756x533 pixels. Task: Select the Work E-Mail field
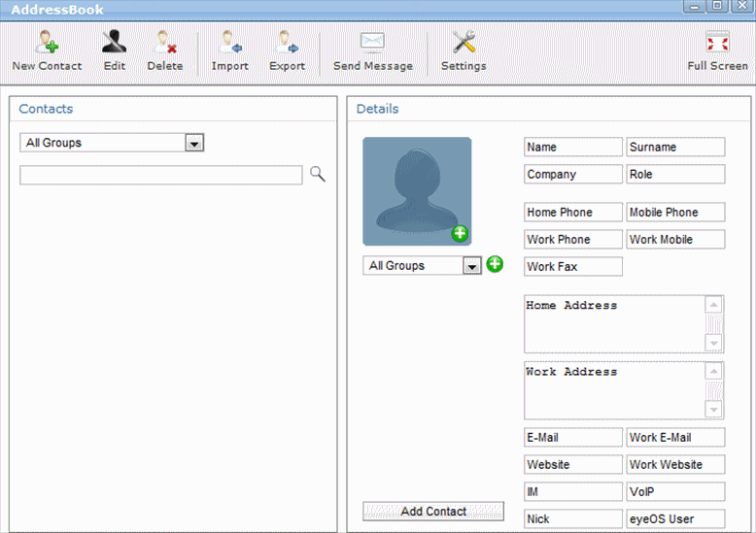coord(675,438)
